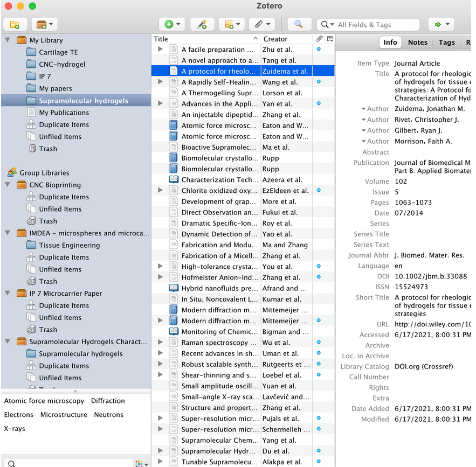476x467 pixels.
Task: Open the CNC-hydrogel collection
Action: click(62, 64)
